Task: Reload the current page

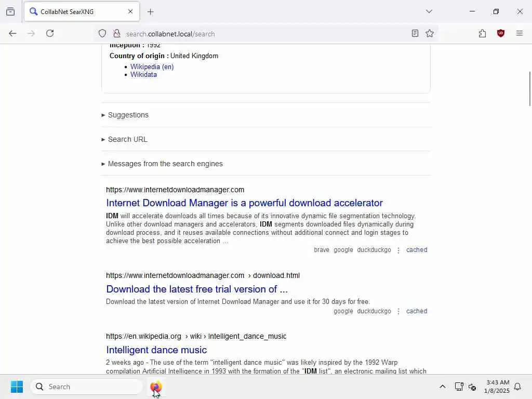Action: [x=50, y=33]
